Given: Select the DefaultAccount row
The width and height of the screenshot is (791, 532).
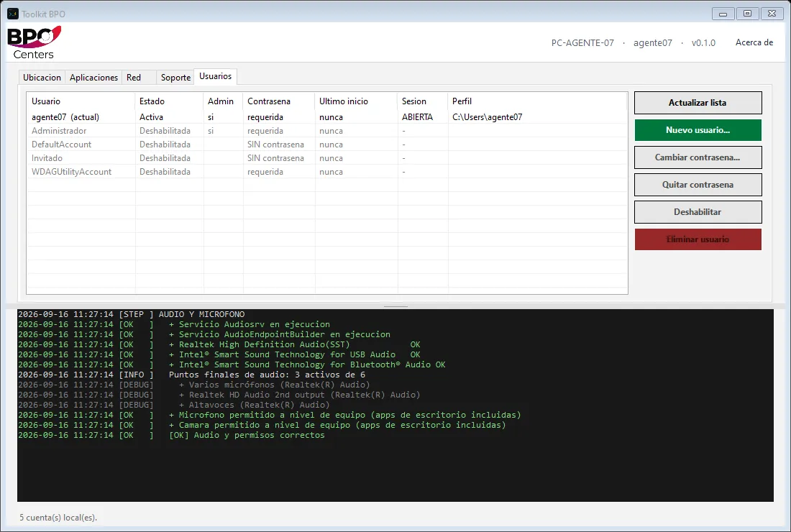Looking at the screenshot, I should (x=327, y=145).
